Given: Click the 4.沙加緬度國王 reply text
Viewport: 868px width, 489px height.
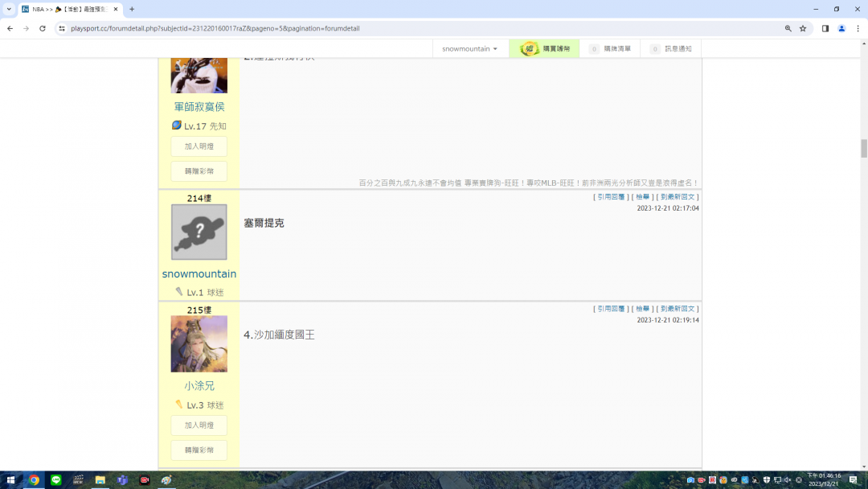Looking at the screenshot, I should 279,335.
